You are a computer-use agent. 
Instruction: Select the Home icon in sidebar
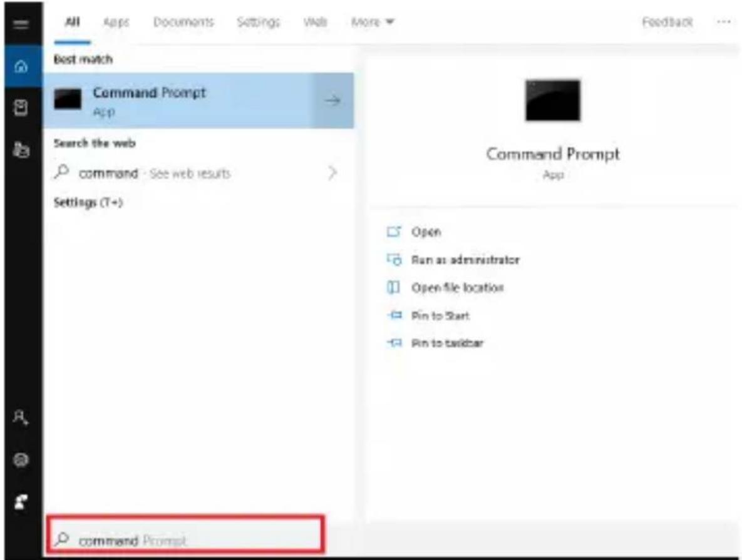point(21,66)
